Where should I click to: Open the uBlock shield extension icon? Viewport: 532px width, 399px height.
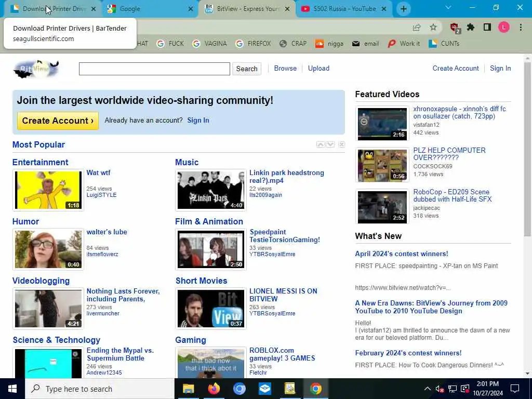click(x=455, y=28)
